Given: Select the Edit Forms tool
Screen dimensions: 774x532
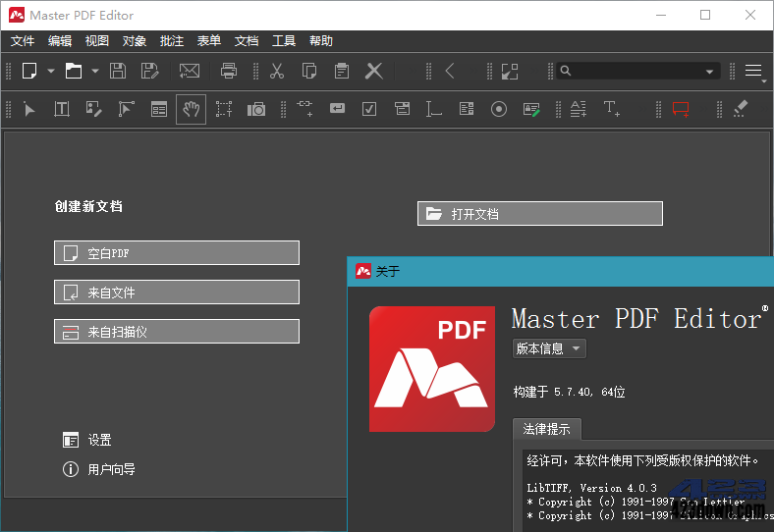Looking at the screenshot, I should 159,109.
